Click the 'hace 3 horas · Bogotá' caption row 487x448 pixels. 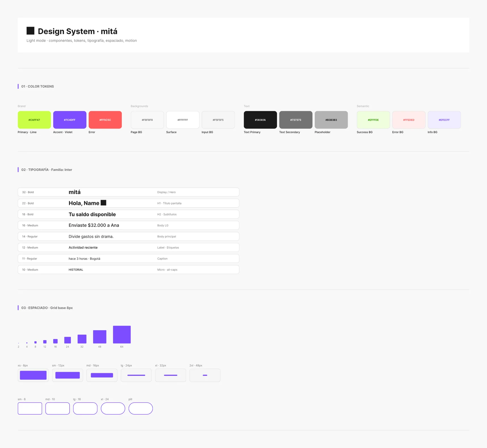[x=128, y=259]
